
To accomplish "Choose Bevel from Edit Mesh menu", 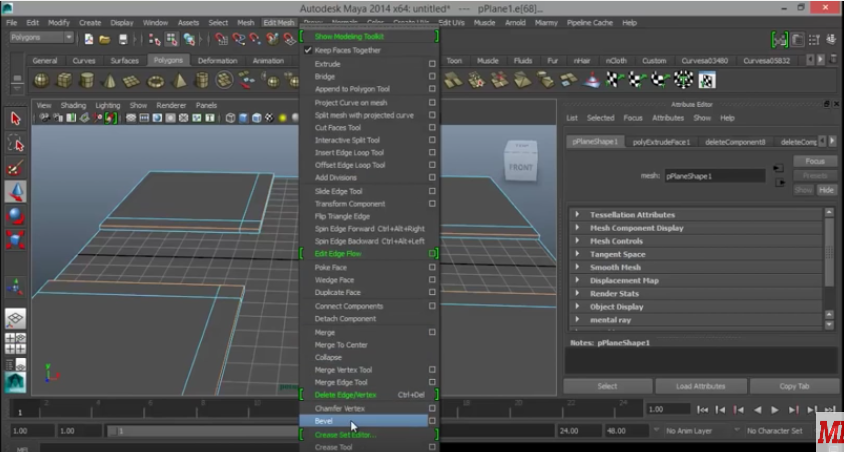I will click(364, 421).
